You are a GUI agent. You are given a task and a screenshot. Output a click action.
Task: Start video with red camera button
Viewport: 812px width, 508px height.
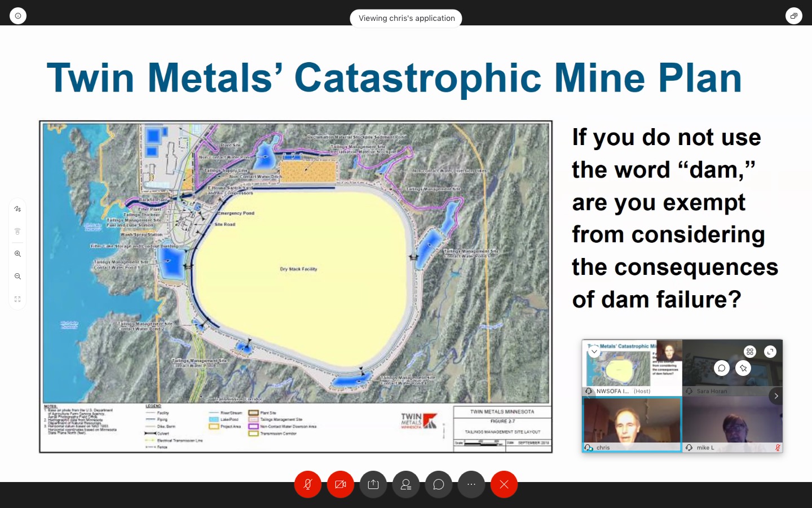[x=341, y=484]
